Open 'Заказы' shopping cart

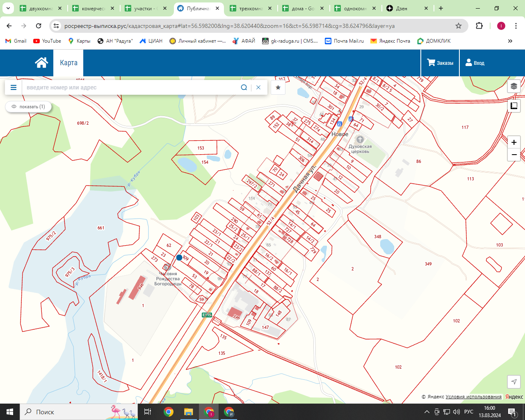click(x=440, y=63)
